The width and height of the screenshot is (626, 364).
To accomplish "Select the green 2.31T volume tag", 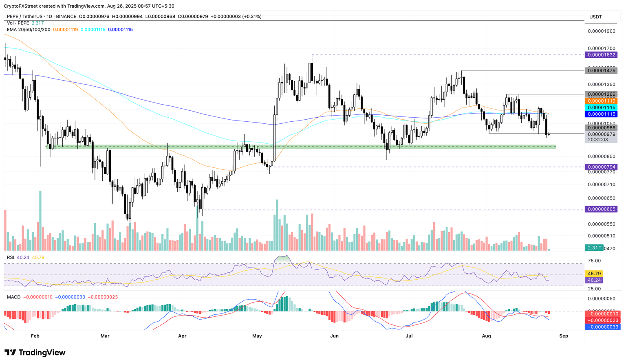I will click(593, 248).
